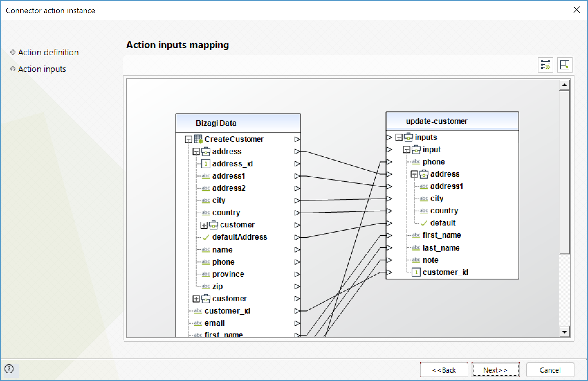The height and width of the screenshot is (381, 588).
Task: Go to the Action inputs step
Action: pos(42,69)
